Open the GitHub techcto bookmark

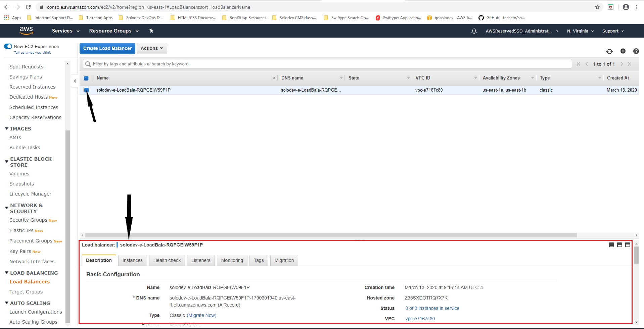coord(502,18)
